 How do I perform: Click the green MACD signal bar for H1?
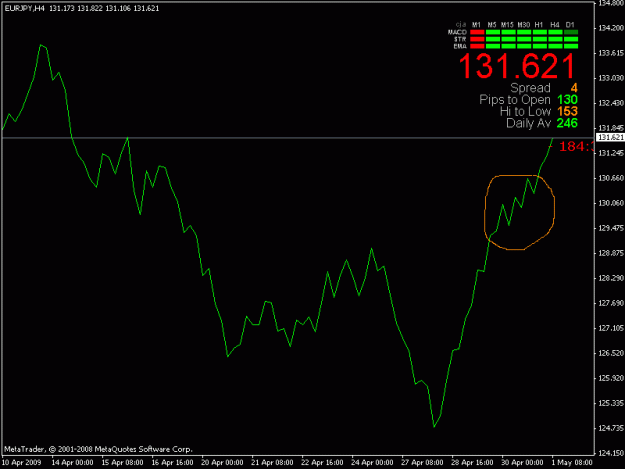539,32
